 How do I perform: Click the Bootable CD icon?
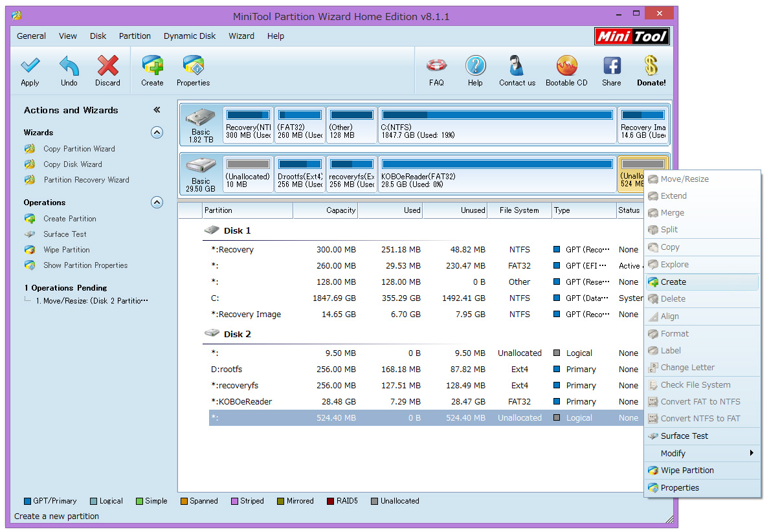pyautogui.click(x=567, y=65)
